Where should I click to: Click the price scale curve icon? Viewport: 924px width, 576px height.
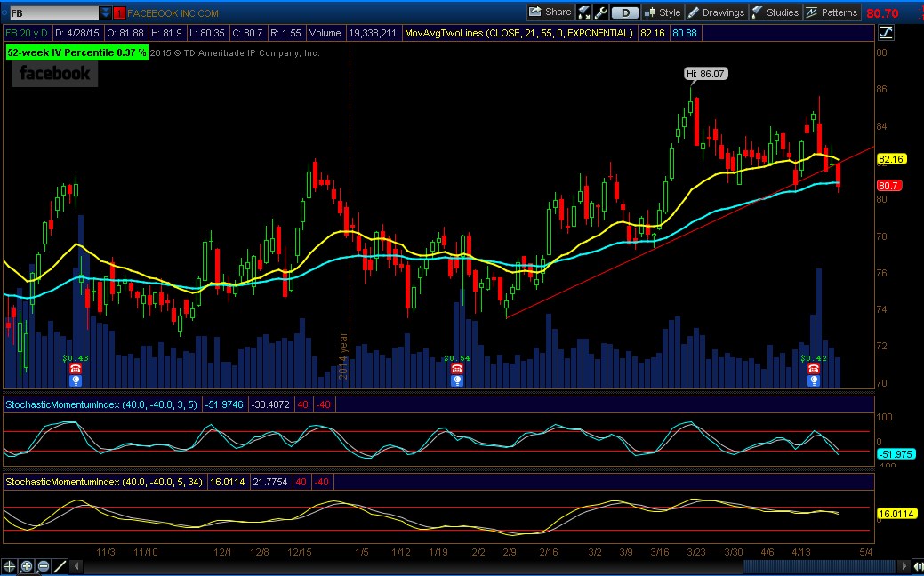click(x=887, y=33)
